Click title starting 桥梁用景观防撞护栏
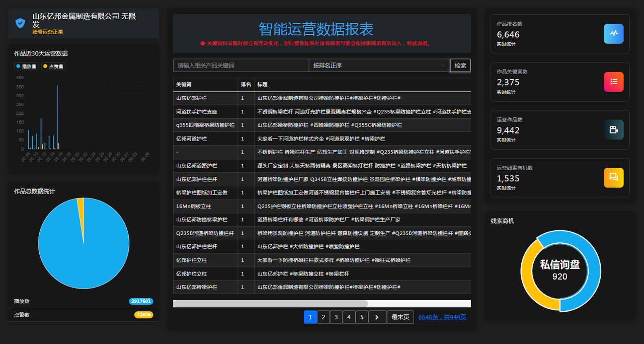Image resolution: width=644 pixels, height=344 pixels. pos(364,233)
